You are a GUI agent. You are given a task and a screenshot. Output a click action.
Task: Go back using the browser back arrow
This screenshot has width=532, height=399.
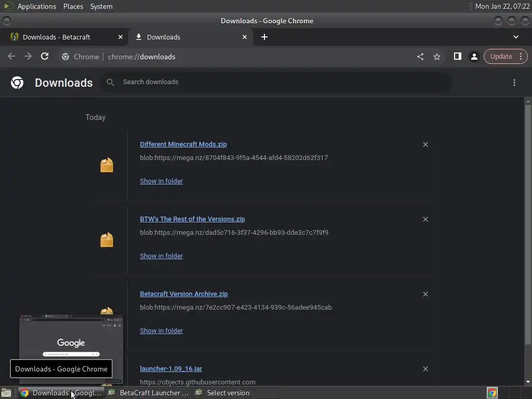point(11,56)
